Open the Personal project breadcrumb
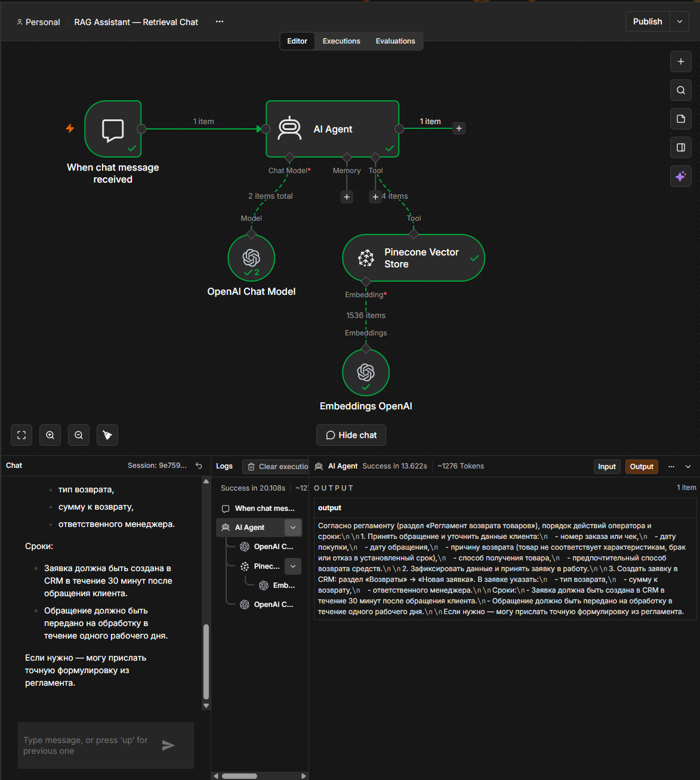This screenshot has height=780, width=700. pyautogui.click(x=38, y=22)
